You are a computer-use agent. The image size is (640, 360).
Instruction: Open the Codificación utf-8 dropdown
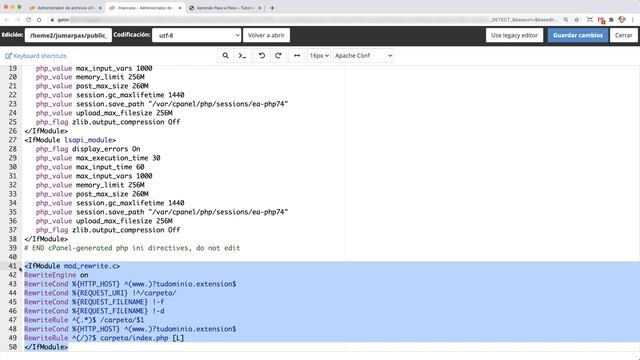tap(197, 35)
